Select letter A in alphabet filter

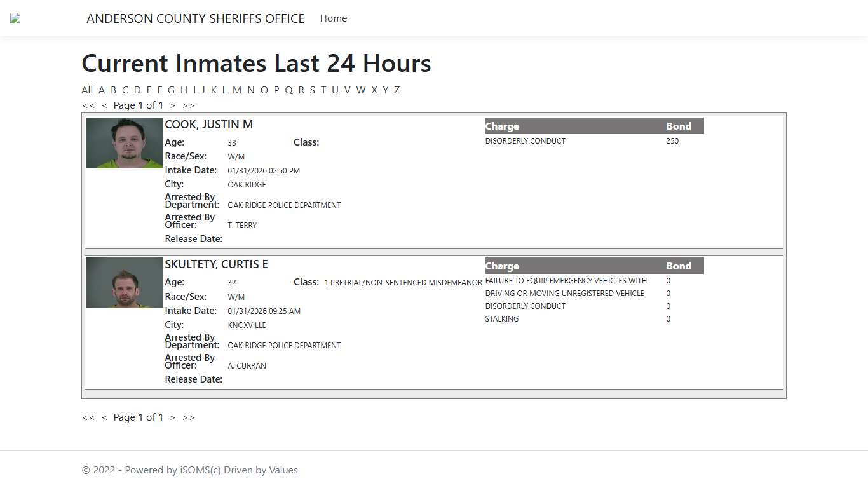pyautogui.click(x=102, y=90)
